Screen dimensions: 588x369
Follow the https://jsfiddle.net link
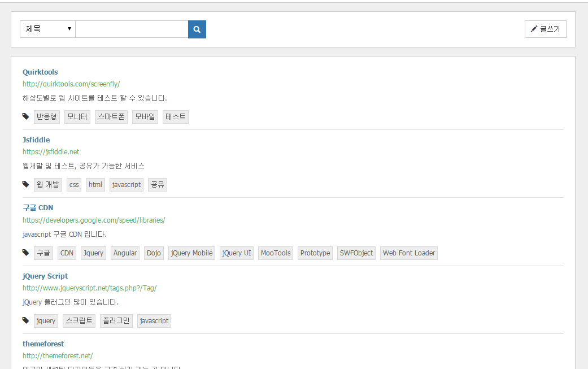click(x=51, y=151)
